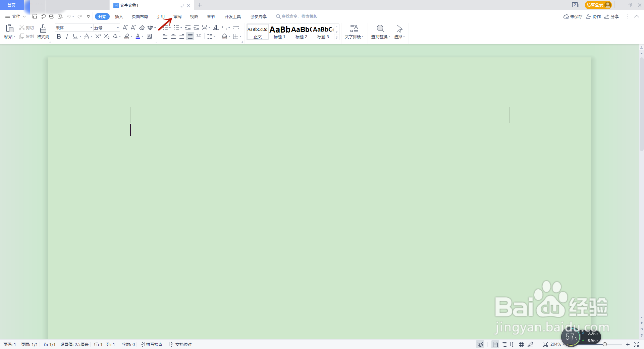The height and width of the screenshot is (349, 644).
Task: Open the text highlight color swatch
Action: click(126, 36)
